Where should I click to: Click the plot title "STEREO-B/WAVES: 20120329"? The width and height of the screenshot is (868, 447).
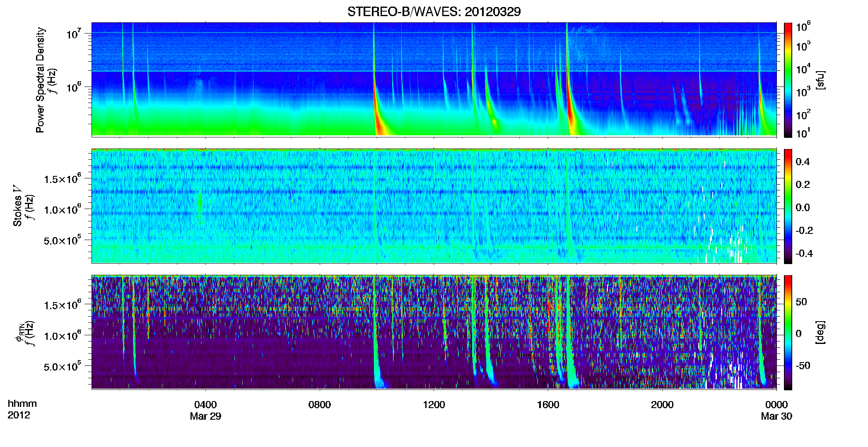point(434,12)
